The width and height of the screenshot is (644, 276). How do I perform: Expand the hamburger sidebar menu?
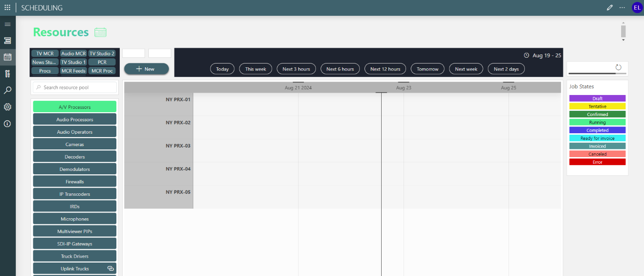(8, 24)
